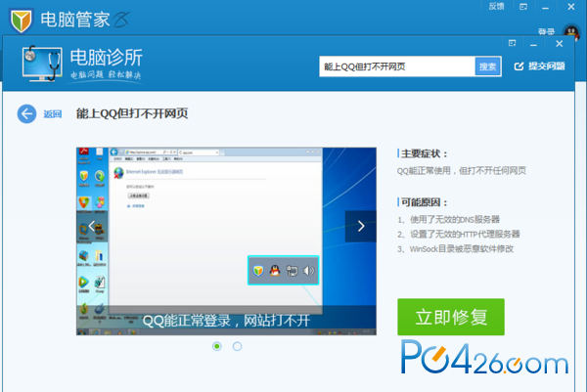Open 提交问题 submit question link
587x392 pixels.
click(539, 66)
